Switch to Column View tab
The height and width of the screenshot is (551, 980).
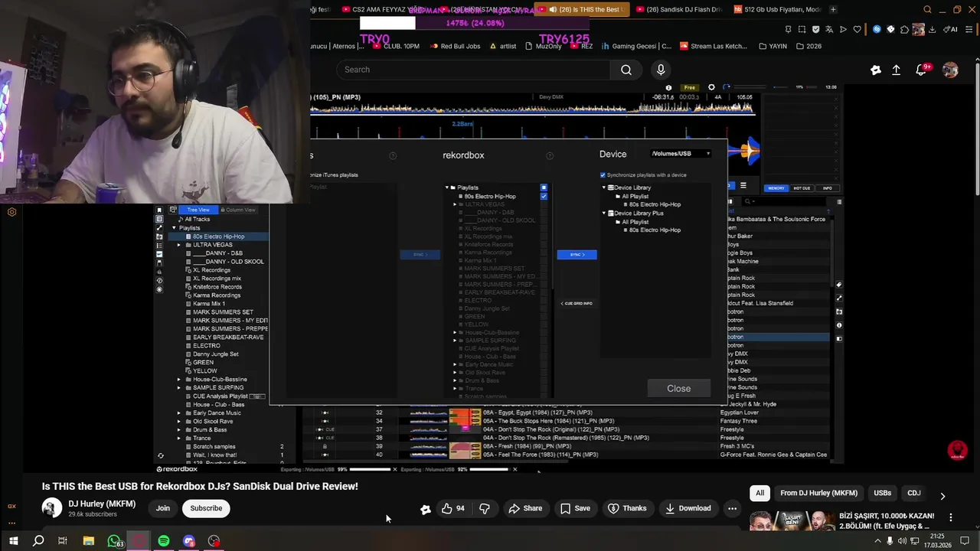tap(238, 210)
